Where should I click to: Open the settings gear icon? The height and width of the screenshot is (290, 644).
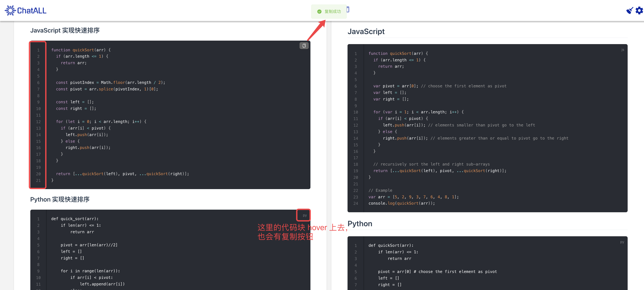coord(639,10)
